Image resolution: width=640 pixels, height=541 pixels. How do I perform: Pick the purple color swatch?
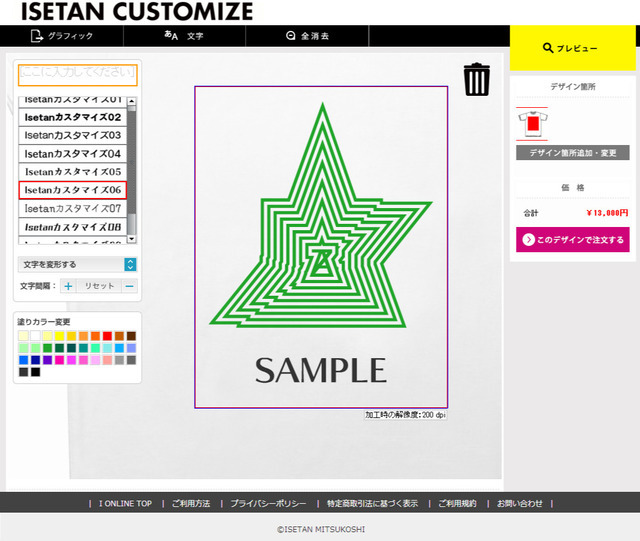click(x=47, y=360)
